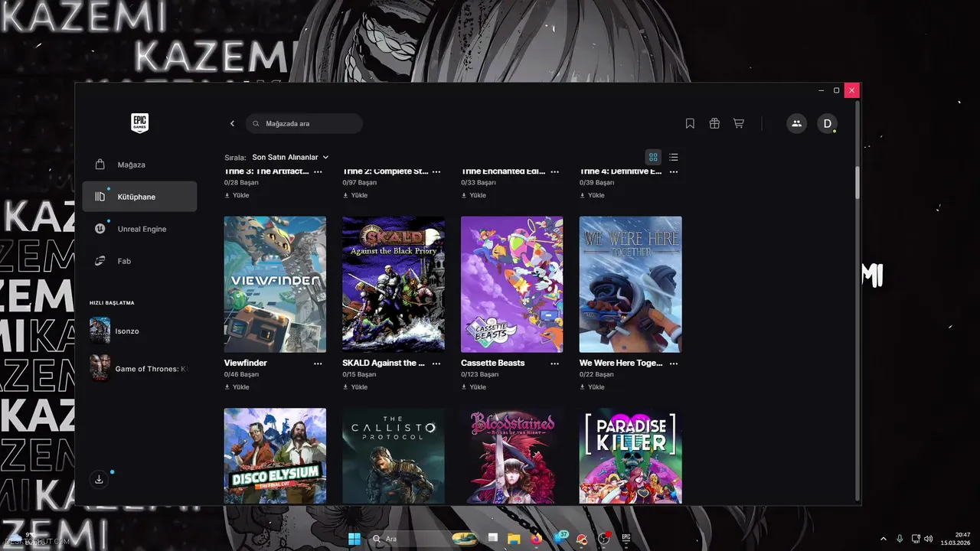This screenshot has height=551, width=980.
Task: Open Paradise Killer cover art
Action: pos(630,456)
